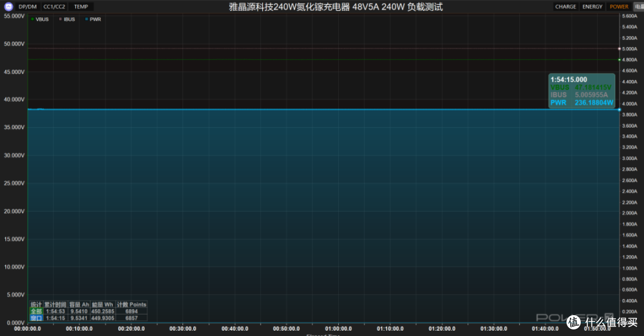Click the points count 6857

tap(131, 318)
